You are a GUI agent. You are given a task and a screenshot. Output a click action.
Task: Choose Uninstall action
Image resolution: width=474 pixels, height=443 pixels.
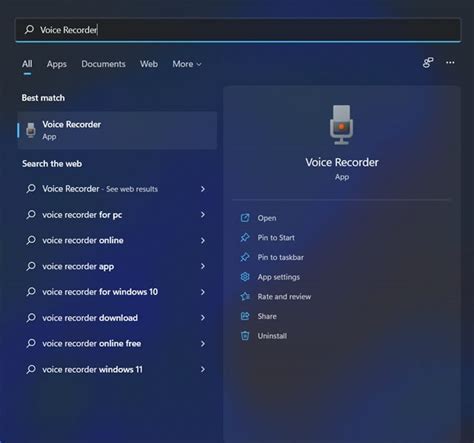click(272, 336)
